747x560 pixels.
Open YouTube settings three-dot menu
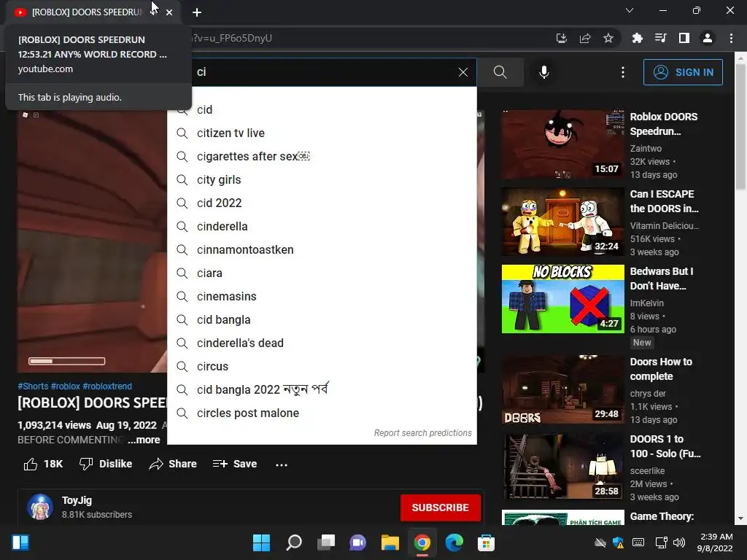click(x=623, y=72)
